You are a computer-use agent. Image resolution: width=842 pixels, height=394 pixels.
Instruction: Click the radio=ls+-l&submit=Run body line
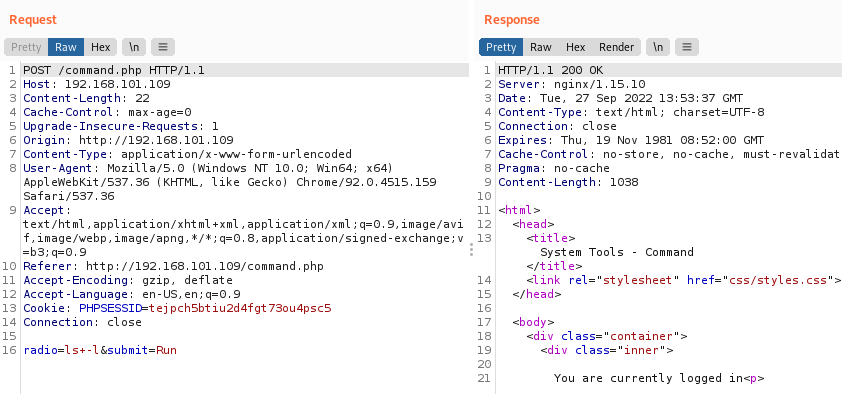pos(100,350)
